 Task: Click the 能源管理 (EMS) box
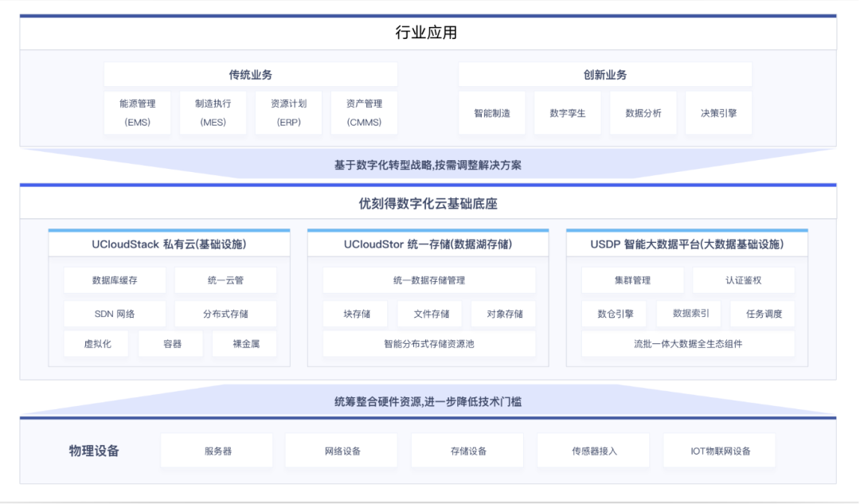(137, 113)
